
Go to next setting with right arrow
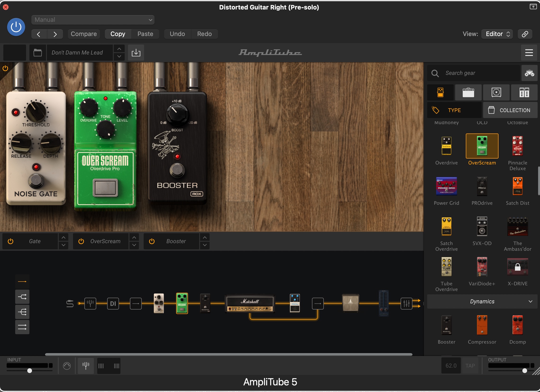click(55, 34)
